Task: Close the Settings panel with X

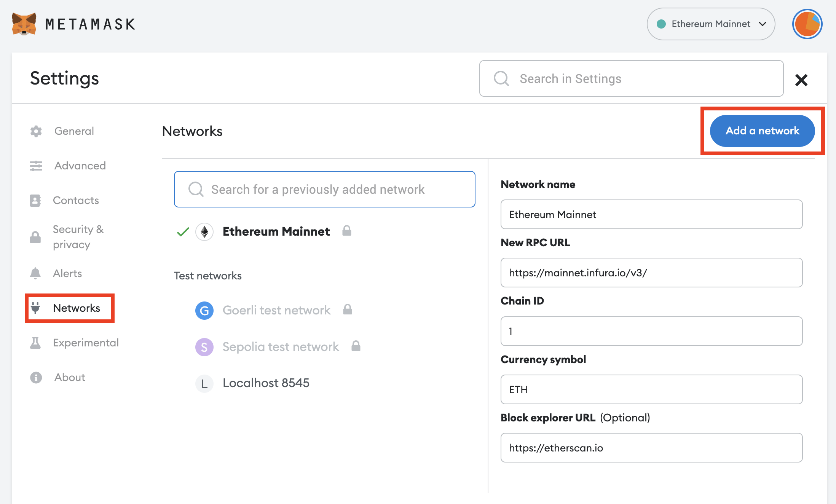Action: pyautogui.click(x=801, y=80)
